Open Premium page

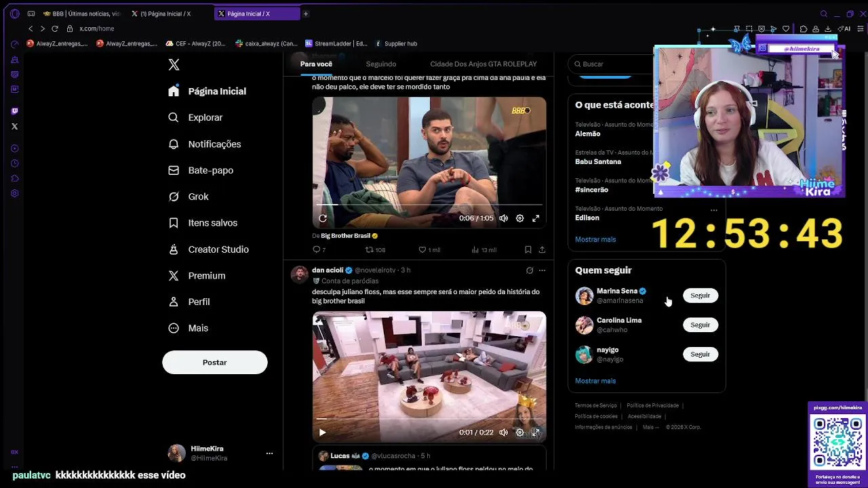click(197, 276)
